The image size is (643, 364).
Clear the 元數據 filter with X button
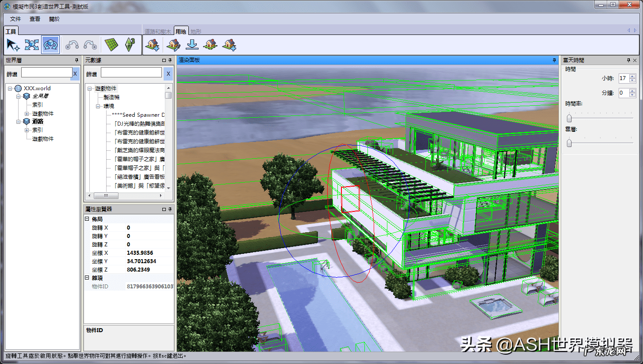pyautogui.click(x=168, y=74)
